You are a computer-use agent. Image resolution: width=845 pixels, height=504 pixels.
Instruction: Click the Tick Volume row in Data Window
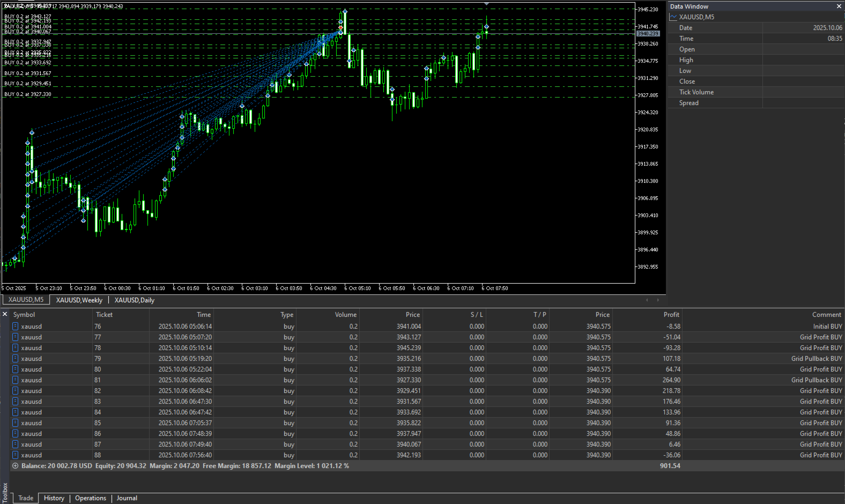(756, 92)
